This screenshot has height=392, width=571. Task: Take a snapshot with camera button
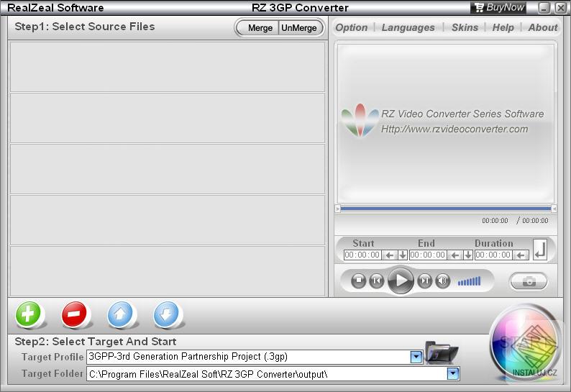pos(529,281)
